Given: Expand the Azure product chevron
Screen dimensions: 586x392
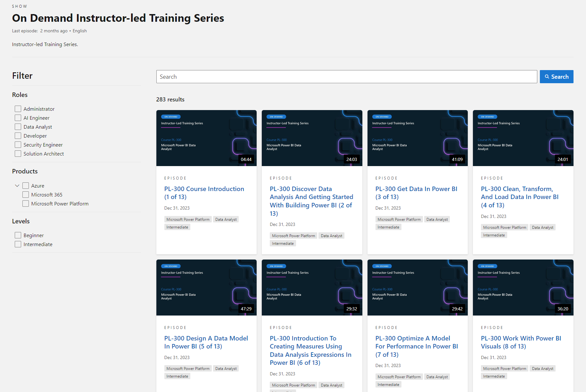Looking at the screenshot, I should (x=17, y=186).
